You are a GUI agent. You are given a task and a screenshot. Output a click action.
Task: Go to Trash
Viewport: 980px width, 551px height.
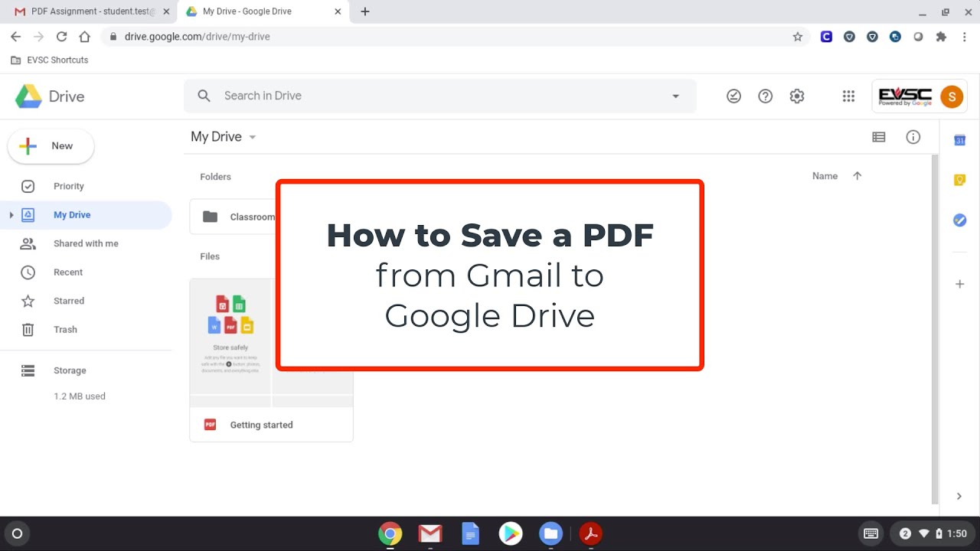click(65, 330)
